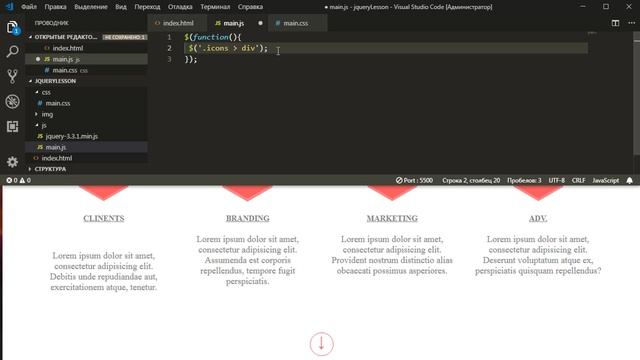This screenshot has height=360, width=640.
Task: Click the notifications bell in status bar
Action: [x=629, y=180]
